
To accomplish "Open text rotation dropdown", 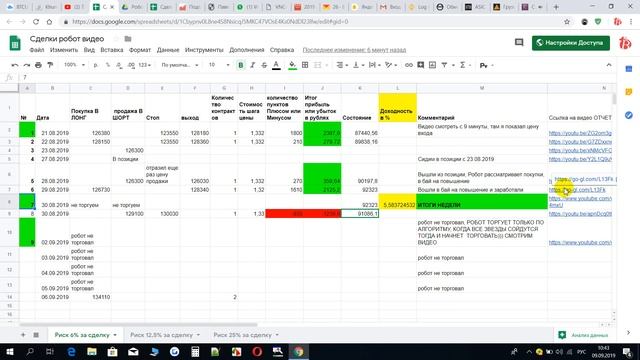I will click(391, 65).
